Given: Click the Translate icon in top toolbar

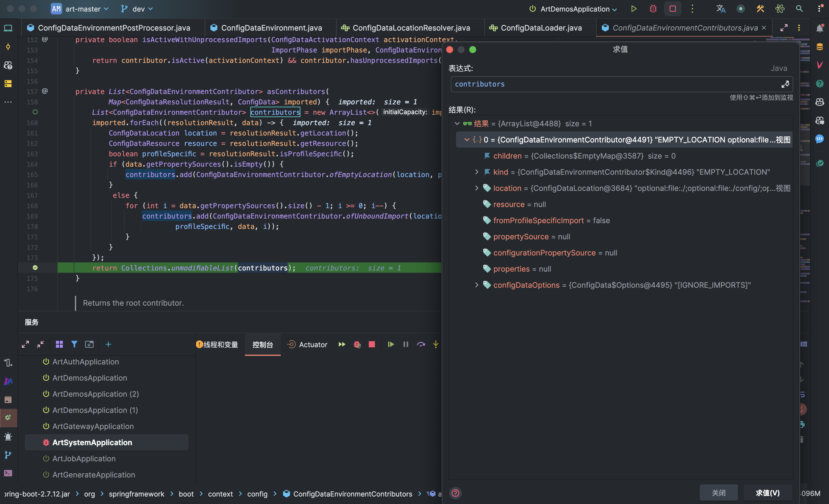Looking at the screenshot, I should click(720, 9).
